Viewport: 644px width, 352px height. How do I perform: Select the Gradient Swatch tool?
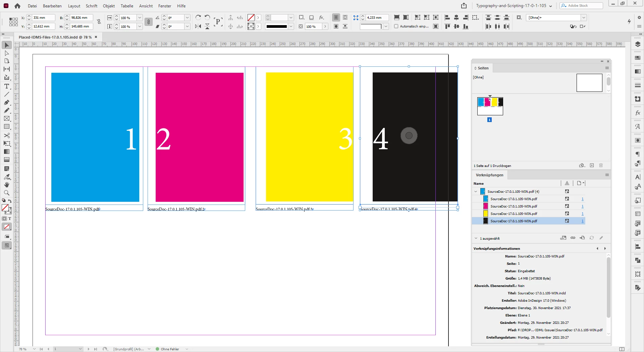(x=7, y=152)
